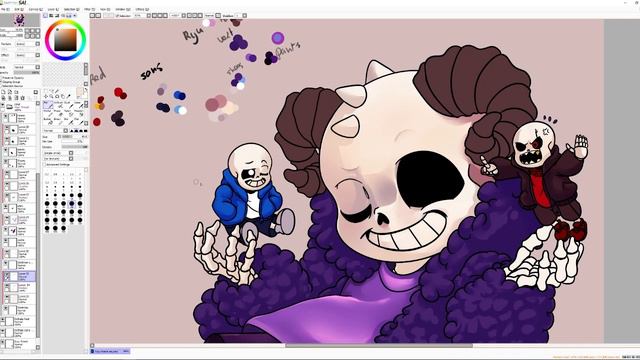The height and width of the screenshot is (360, 640).
Task: Open the Layer menu
Action: [x=53, y=9]
